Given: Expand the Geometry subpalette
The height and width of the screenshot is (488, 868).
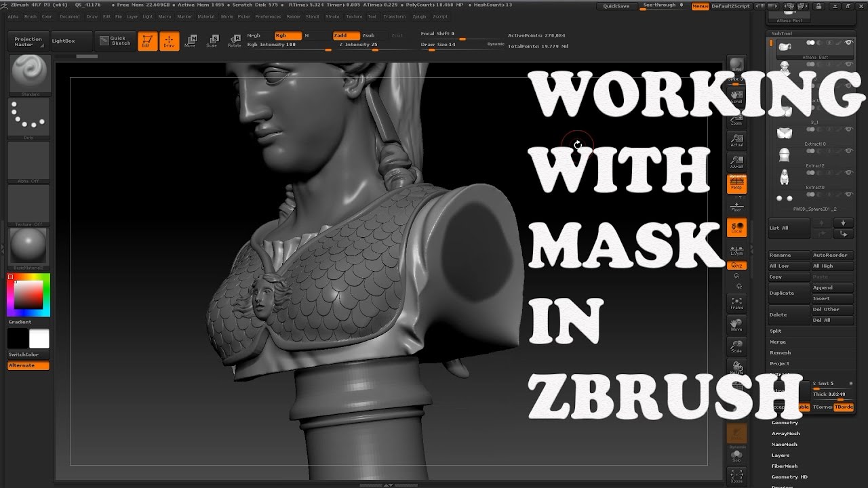Looking at the screenshot, I should tap(785, 423).
